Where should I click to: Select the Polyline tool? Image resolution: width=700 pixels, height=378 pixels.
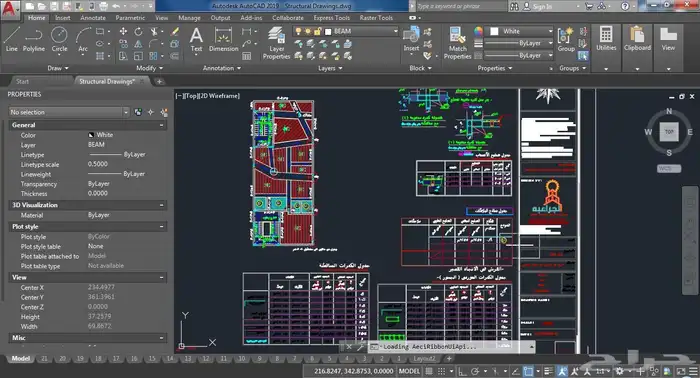[33, 39]
